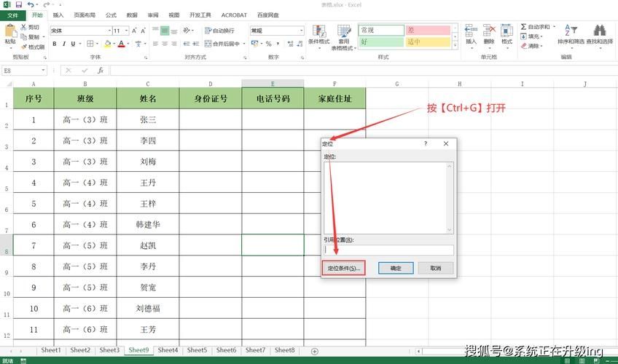This screenshot has width=618, height=364.
Task: Click the text orientation icon
Action: [x=187, y=31]
